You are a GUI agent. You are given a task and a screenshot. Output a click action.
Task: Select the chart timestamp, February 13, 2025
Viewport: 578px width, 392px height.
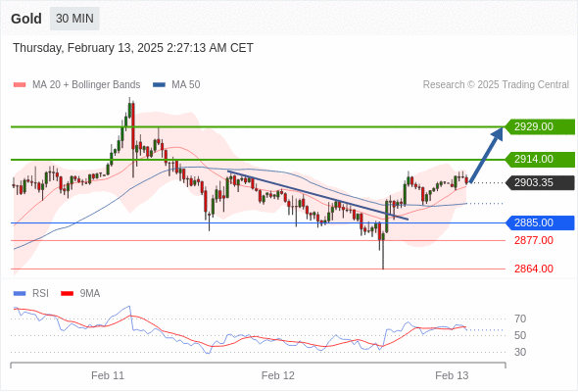click(133, 48)
